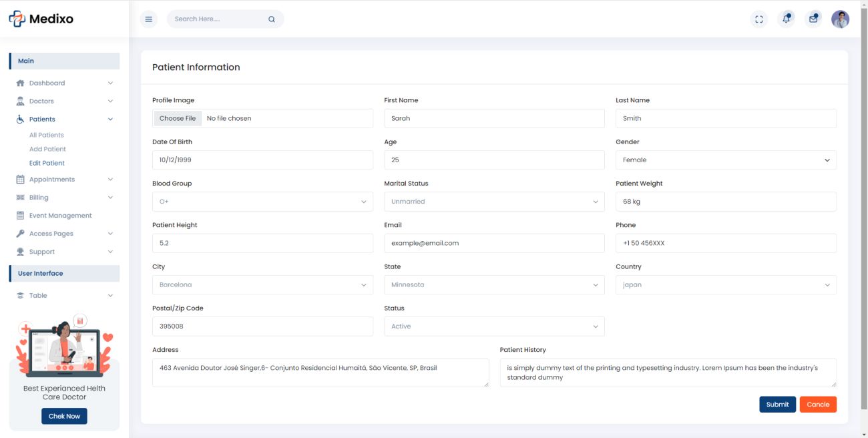Open the Blood Group dropdown

(262, 202)
